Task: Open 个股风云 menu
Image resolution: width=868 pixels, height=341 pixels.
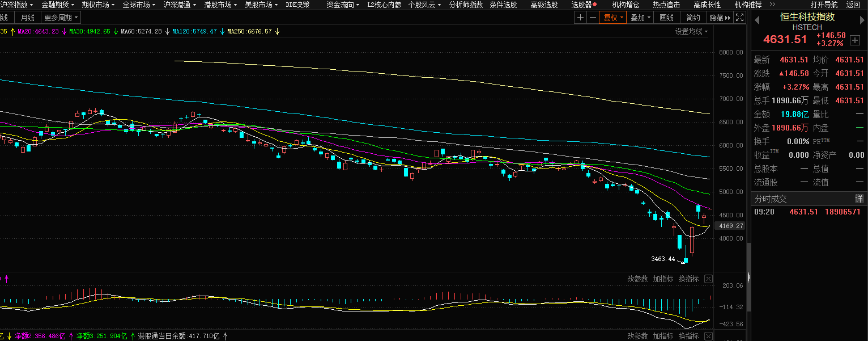Action: tap(426, 5)
